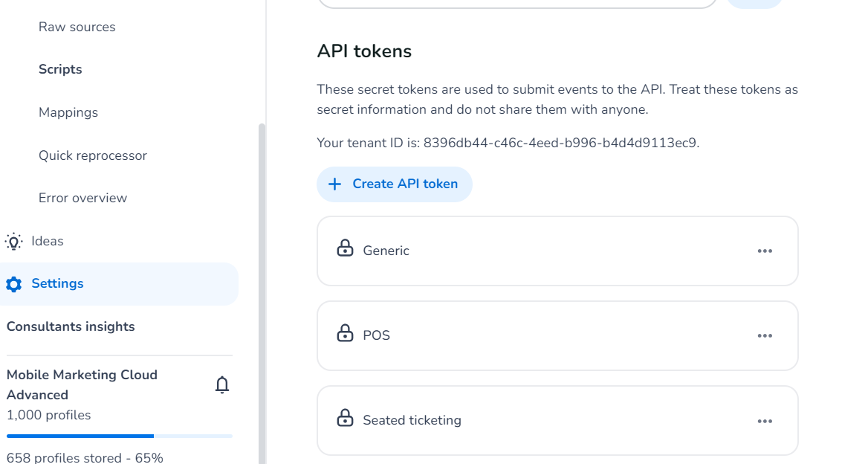Select Error overview in sidebar
The width and height of the screenshot is (868, 464).
(82, 198)
